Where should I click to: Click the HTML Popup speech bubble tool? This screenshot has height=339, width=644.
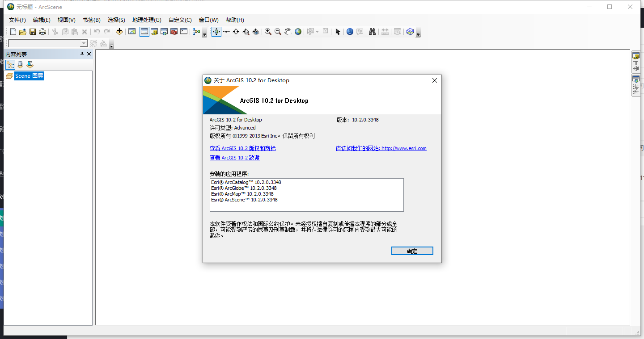coord(360,32)
